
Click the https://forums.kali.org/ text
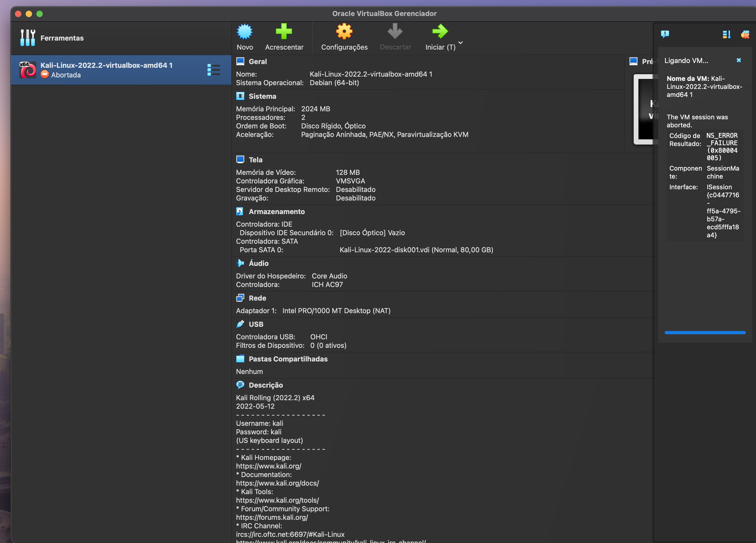click(x=272, y=517)
